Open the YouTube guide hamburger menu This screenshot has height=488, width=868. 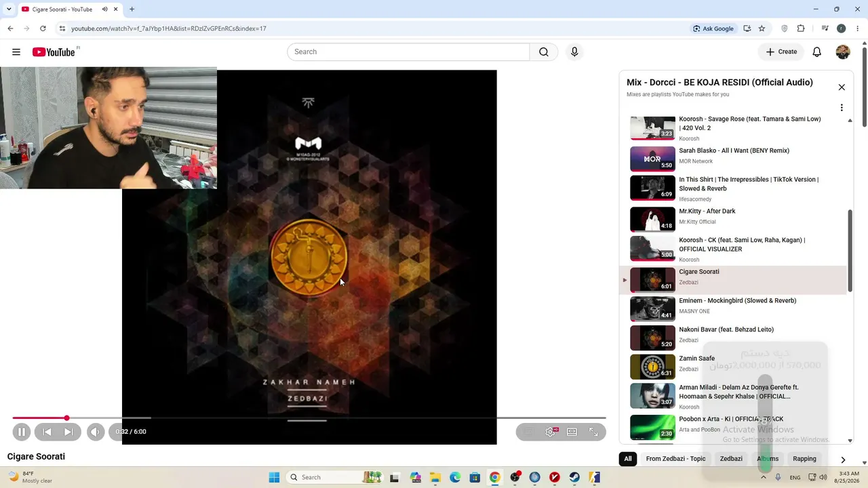[x=16, y=52]
